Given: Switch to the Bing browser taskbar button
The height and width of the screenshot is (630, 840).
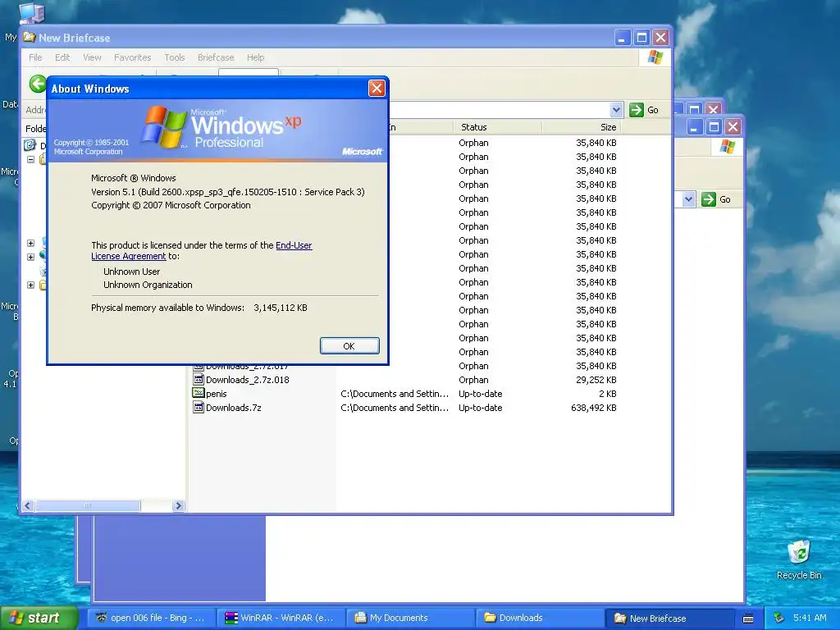Looking at the screenshot, I should 151,618.
